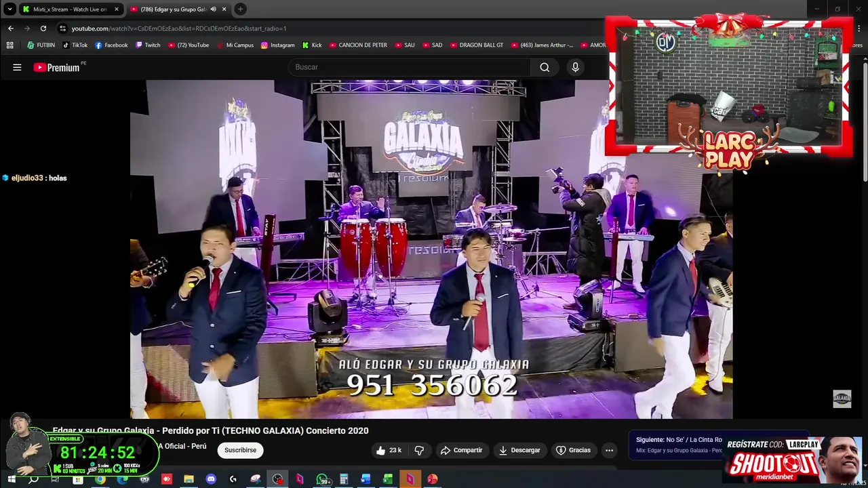Open the TikTok bookmark
Viewport: 868px width, 488px height.
coord(75,45)
